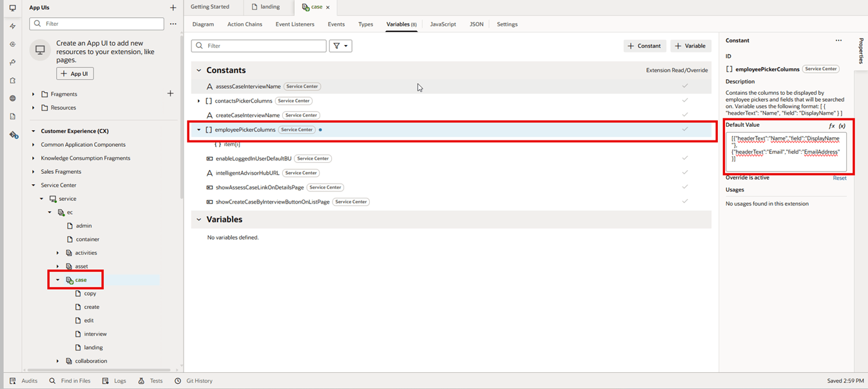Click the object icon beside item[i]
868x389 pixels.
click(x=217, y=144)
